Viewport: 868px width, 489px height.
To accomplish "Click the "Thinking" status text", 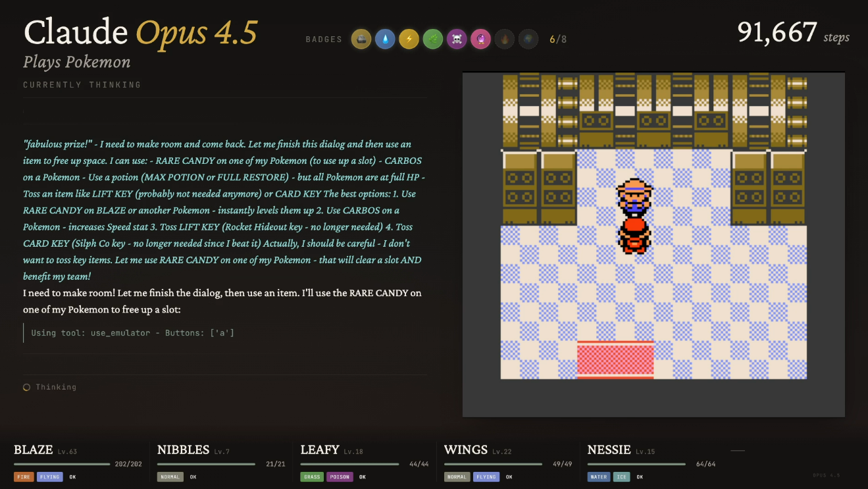I will pyautogui.click(x=56, y=388).
